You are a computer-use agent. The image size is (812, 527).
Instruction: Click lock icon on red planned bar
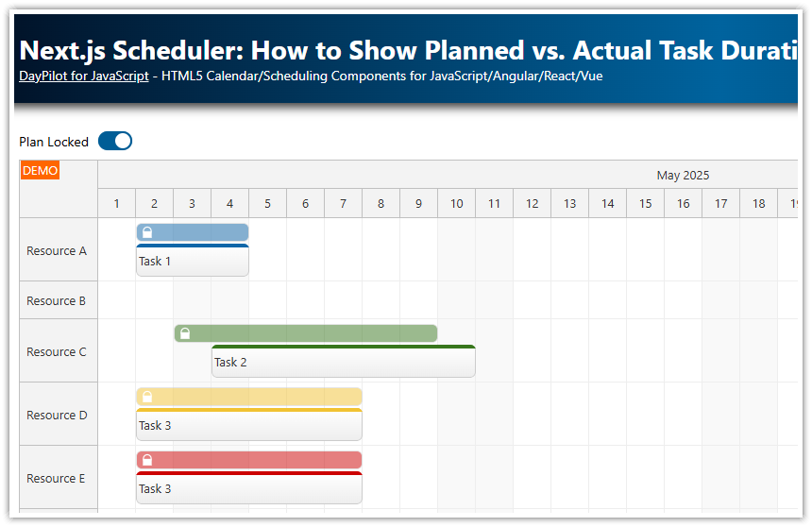coord(147,460)
